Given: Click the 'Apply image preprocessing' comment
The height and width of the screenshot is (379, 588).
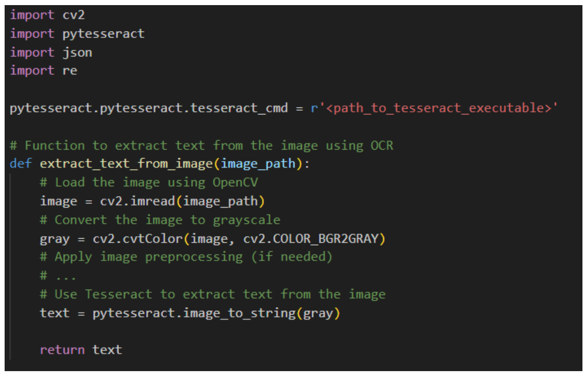Looking at the screenshot, I should click(x=186, y=257).
